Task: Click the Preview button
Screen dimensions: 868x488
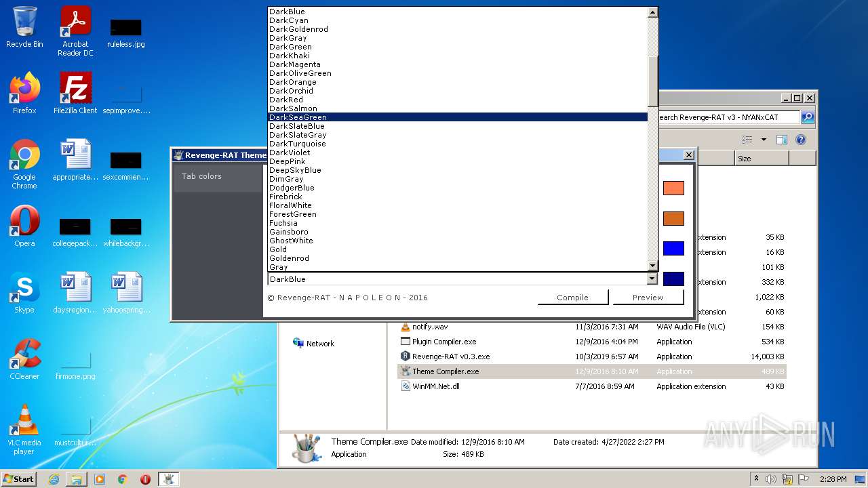Action: coord(648,298)
